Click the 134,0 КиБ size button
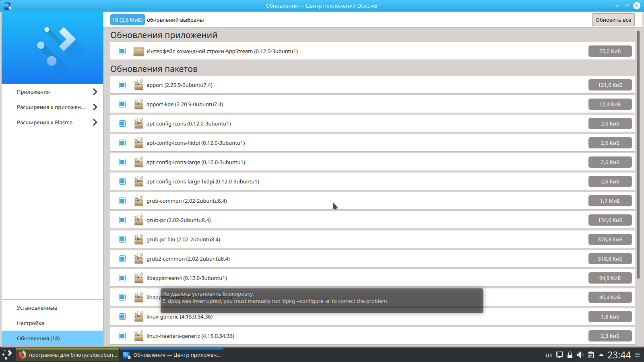Screen dimensions: 644x362 610,220
